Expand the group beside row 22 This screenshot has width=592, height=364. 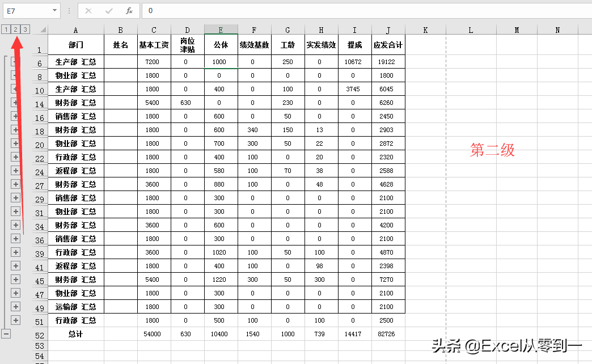15,156
